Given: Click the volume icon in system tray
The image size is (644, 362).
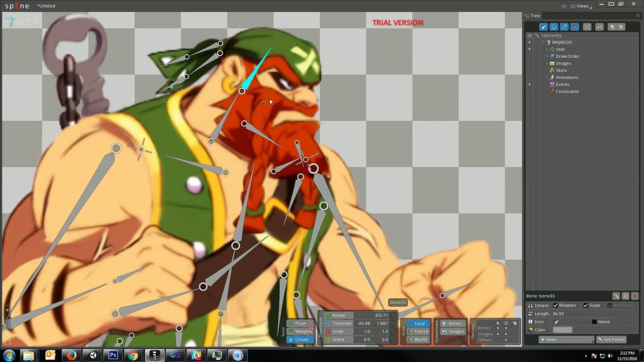Looking at the screenshot, I should [610, 356].
